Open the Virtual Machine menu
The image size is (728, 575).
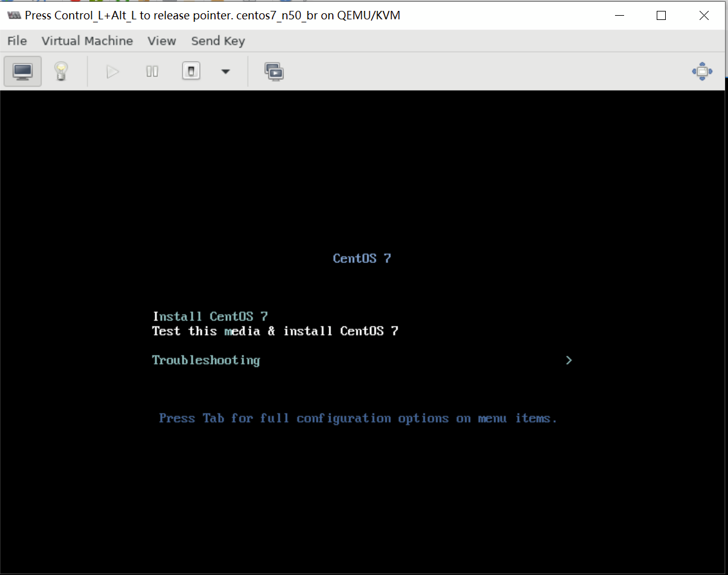[87, 41]
